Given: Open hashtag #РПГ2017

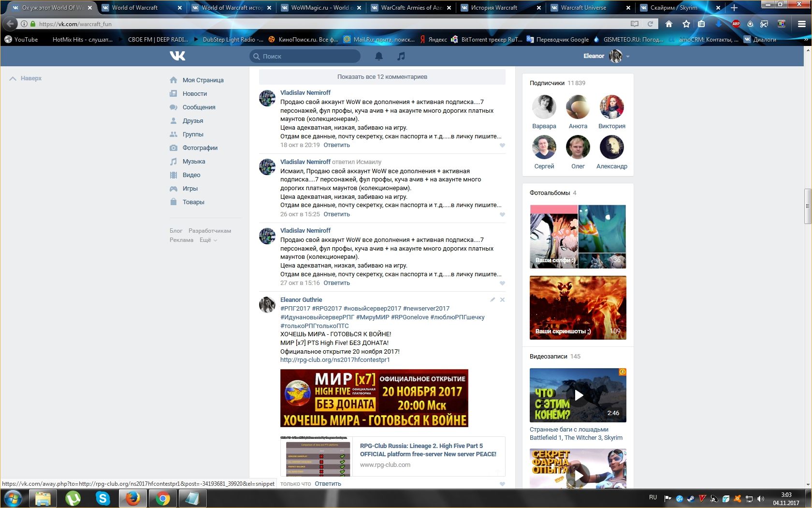Looking at the screenshot, I should [x=295, y=309].
